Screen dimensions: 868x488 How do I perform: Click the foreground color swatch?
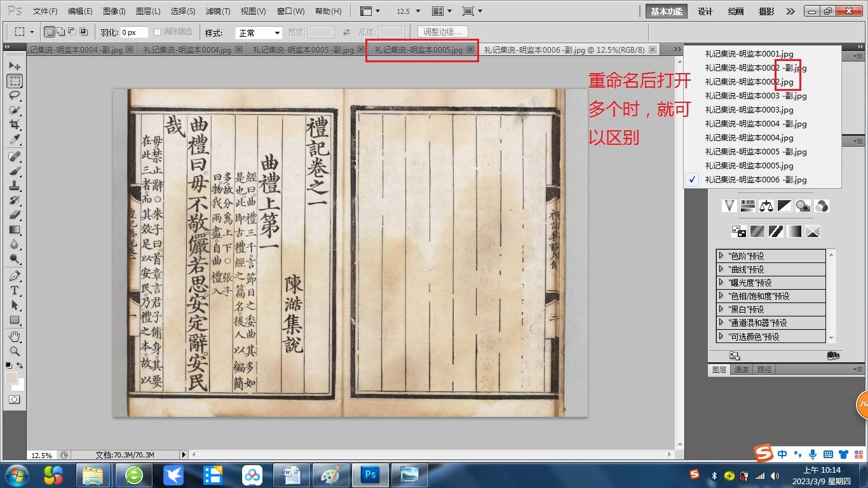[11, 378]
